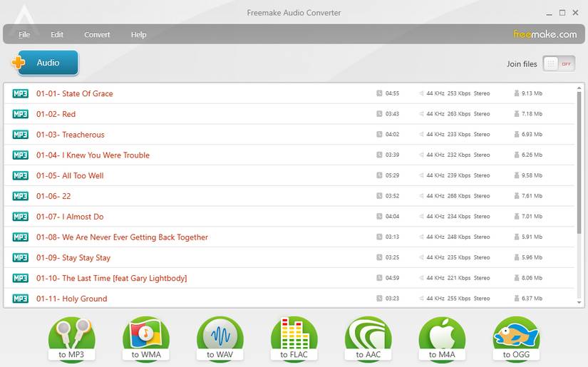This screenshot has height=367, width=588.
Task: Click the file size icon for I Almost Do
Action: 517,217
